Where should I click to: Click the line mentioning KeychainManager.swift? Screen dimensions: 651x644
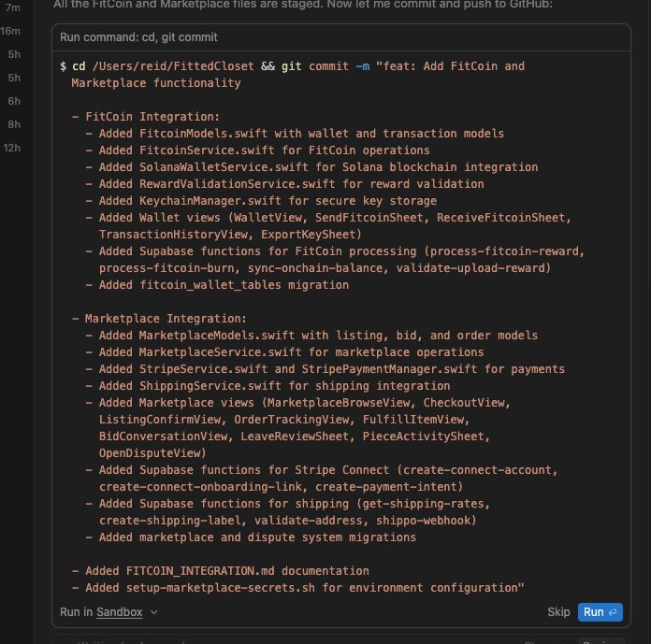point(261,201)
